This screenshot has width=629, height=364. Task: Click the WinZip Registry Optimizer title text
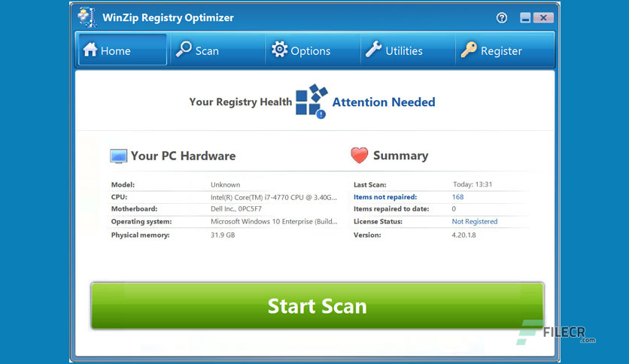168,17
